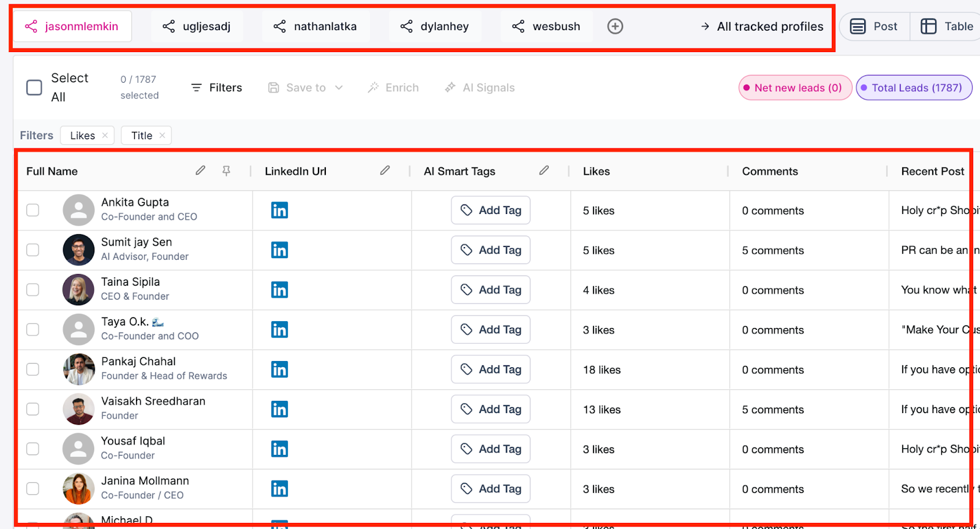Viewport: 980px width, 529px height.
Task: Toggle the Select All checkbox
Action: [34, 88]
